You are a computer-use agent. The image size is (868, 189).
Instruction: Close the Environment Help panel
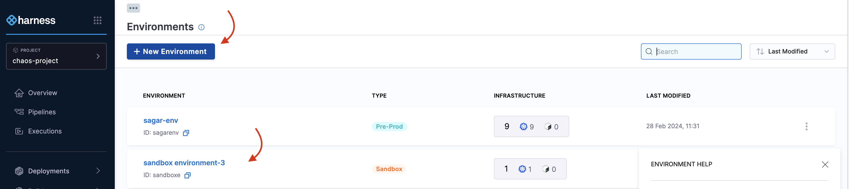[x=824, y=164]
